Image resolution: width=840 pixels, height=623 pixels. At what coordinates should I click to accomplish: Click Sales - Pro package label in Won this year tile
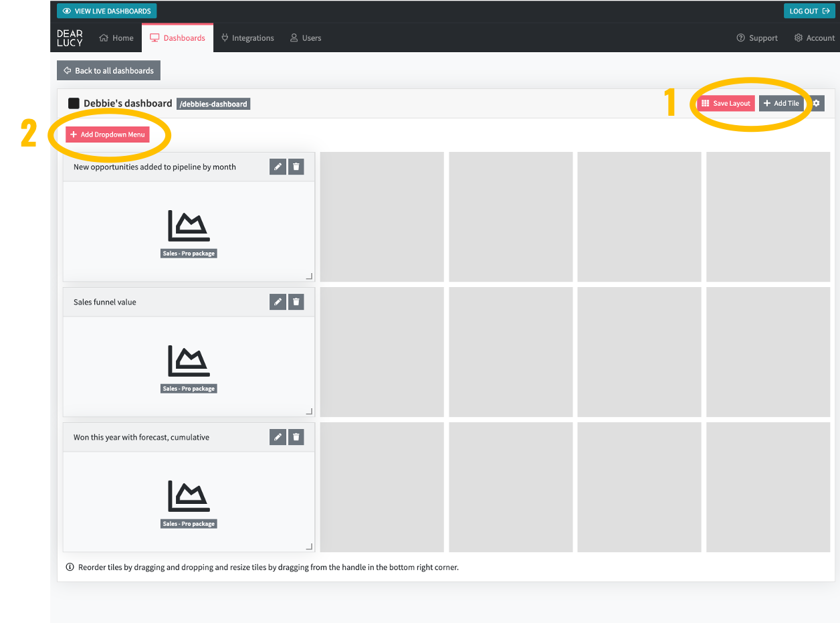point(189,524)
